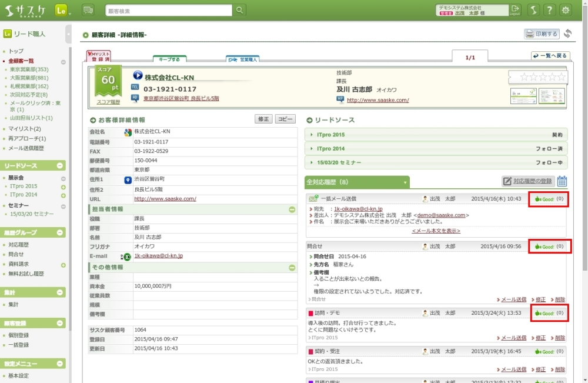Open 東京営業部(353) in the sidebar
Screen dimensions: 588x383
click(x=29, y=69)
